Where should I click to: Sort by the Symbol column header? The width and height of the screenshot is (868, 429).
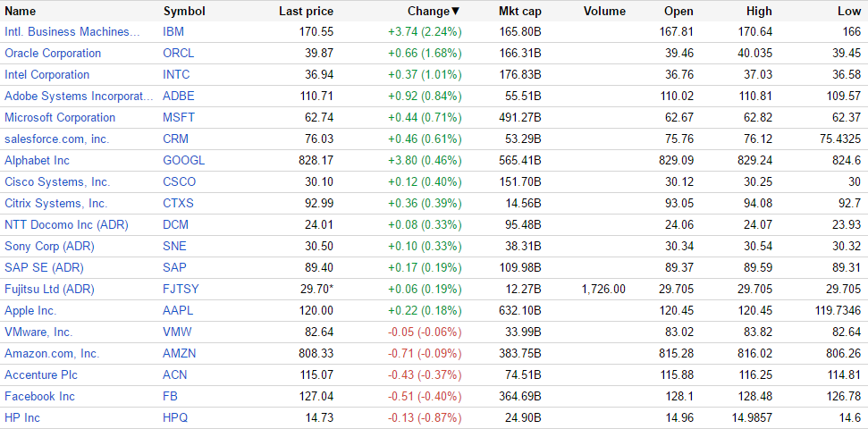[184, 12]
